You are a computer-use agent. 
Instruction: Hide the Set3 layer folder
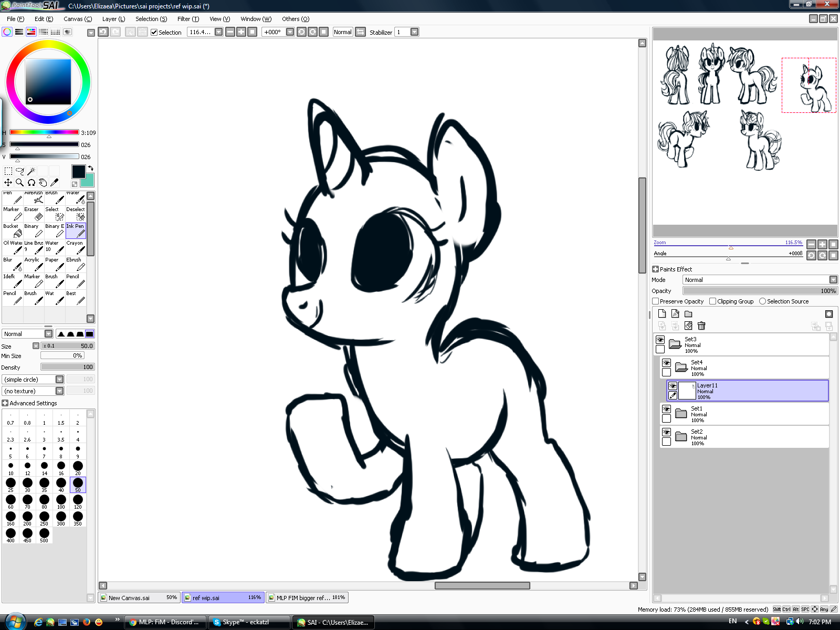point(660,340)
